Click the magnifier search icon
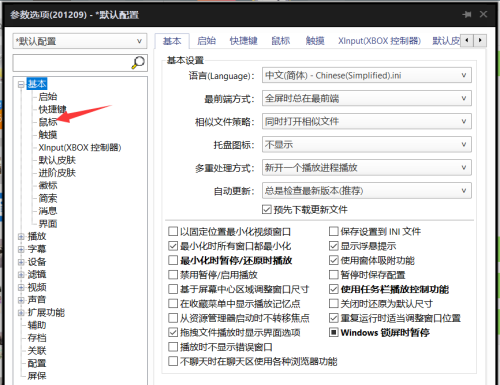 138,62
